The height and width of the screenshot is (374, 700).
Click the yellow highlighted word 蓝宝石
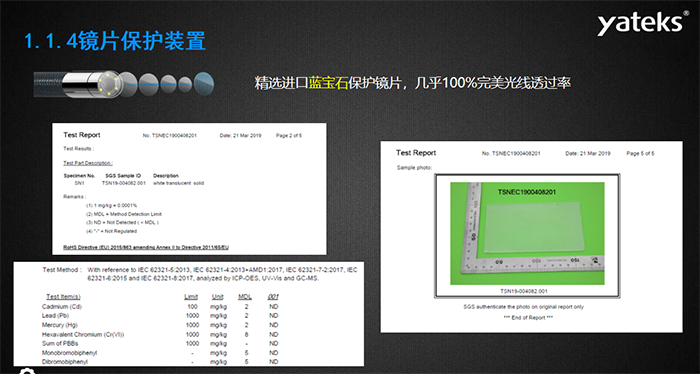tap(328, 83)
